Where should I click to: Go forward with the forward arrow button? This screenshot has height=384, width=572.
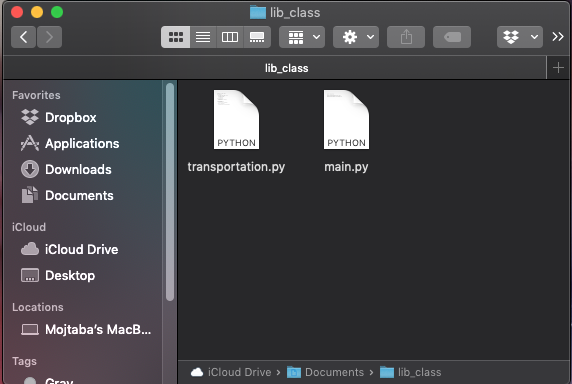pos(49,37)
